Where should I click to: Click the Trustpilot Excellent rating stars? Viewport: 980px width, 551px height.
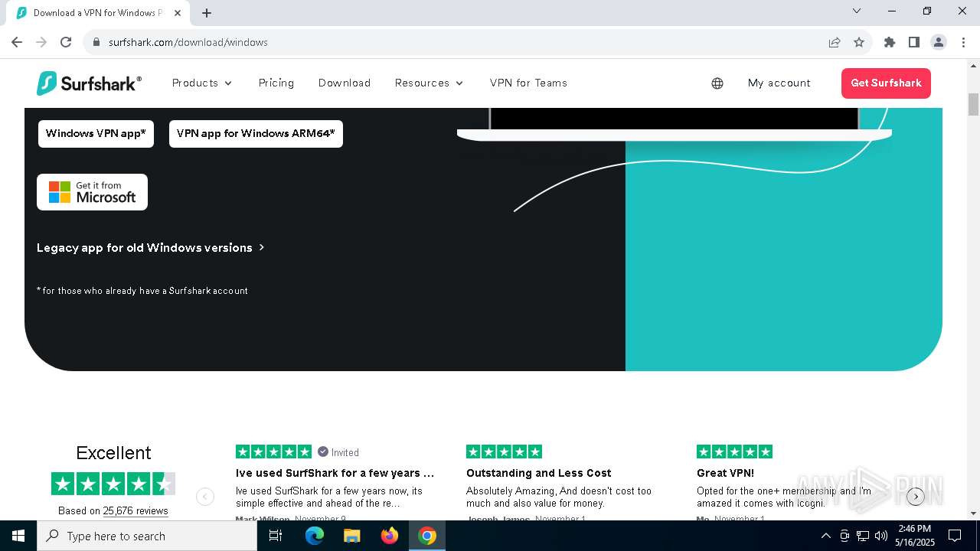[113, 484]
